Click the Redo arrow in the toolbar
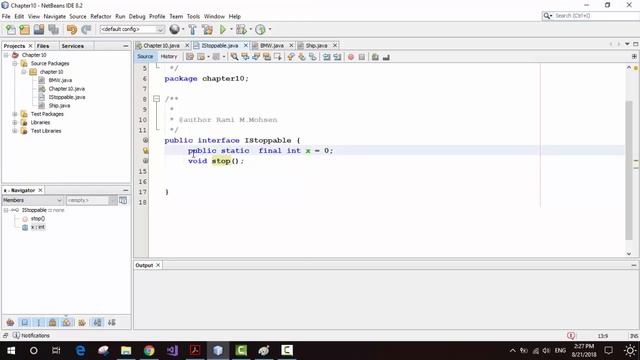Viewport: 640px width, 360px height. pyautogui.click(x=86, y=29)
